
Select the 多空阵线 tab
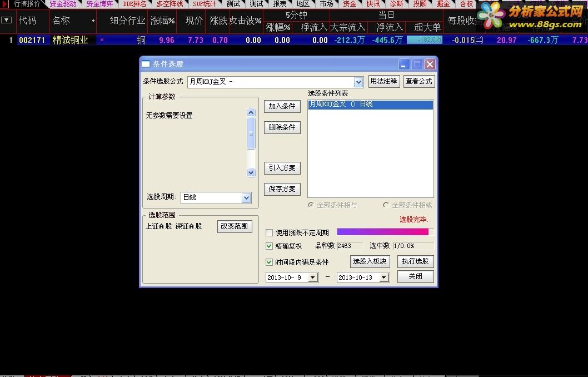pyautogui.click(x=170, y=4)
